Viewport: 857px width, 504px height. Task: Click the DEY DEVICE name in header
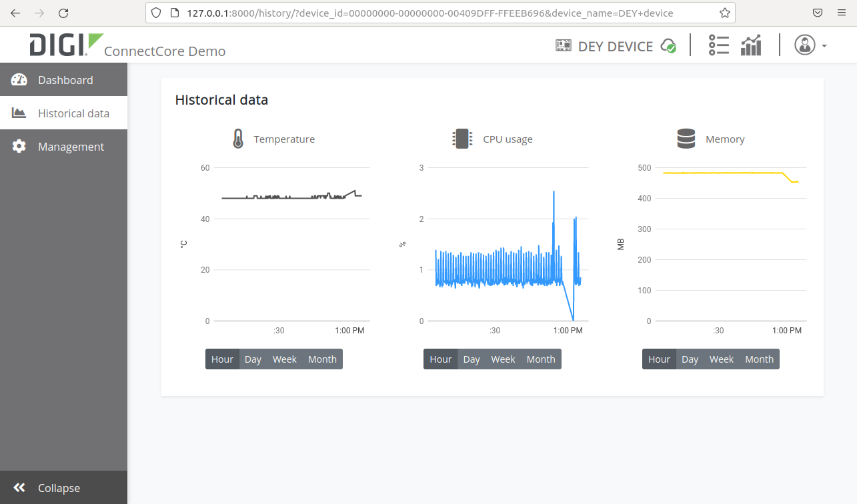(x=616, y=46)
